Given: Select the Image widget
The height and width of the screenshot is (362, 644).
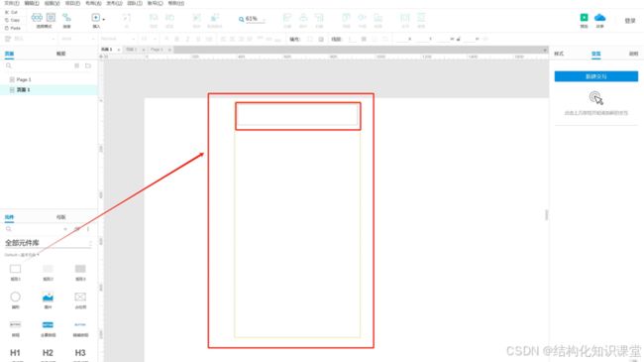Looking at the screenshot, I should click(x=48, y=300).
